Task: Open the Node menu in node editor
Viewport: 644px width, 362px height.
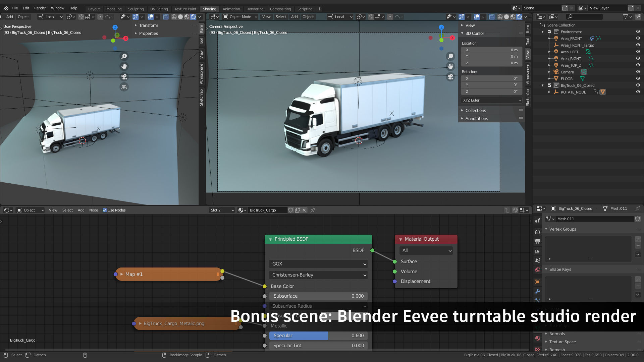Action: point(94,210)
